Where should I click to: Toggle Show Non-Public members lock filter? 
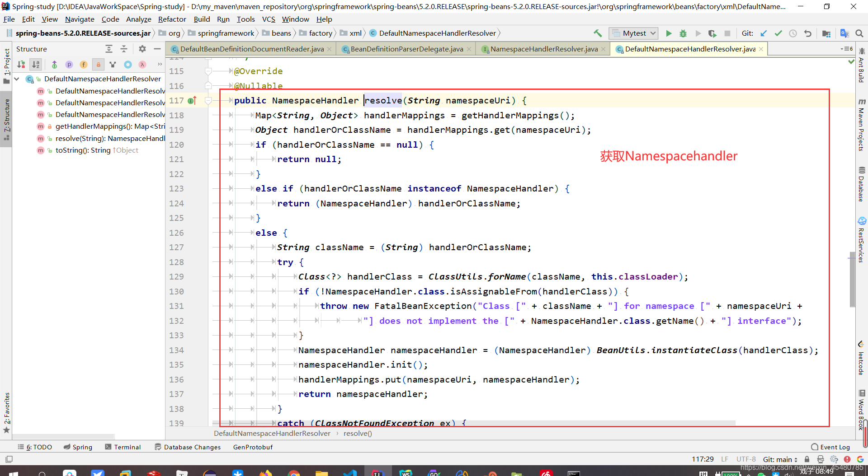point(98,65)
